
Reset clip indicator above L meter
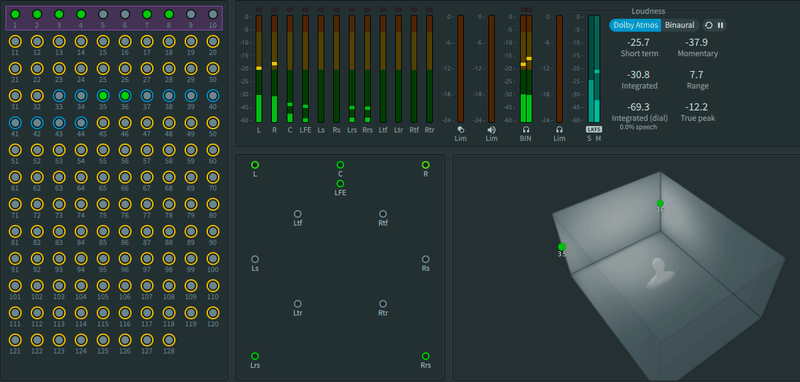click(259, 10)
